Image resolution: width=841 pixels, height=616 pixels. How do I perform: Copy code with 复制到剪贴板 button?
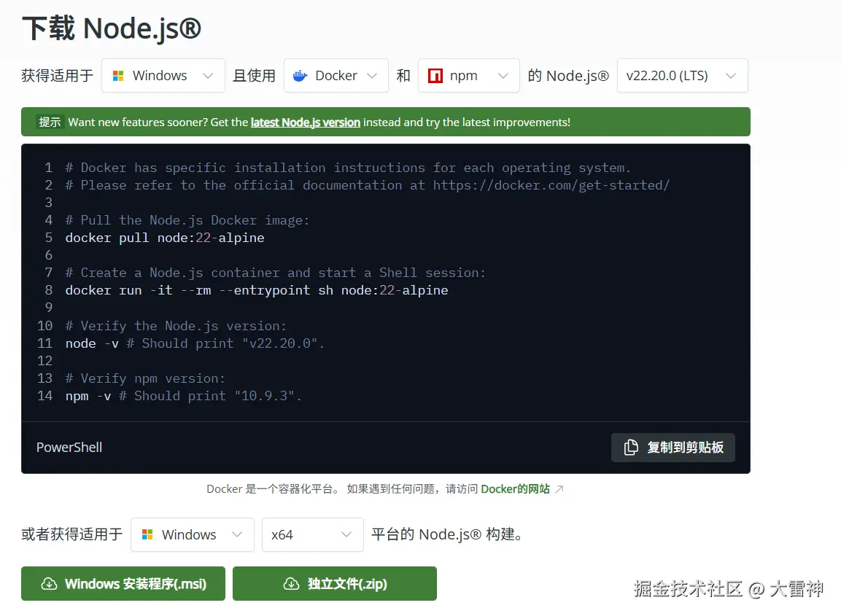pos(673,447)
